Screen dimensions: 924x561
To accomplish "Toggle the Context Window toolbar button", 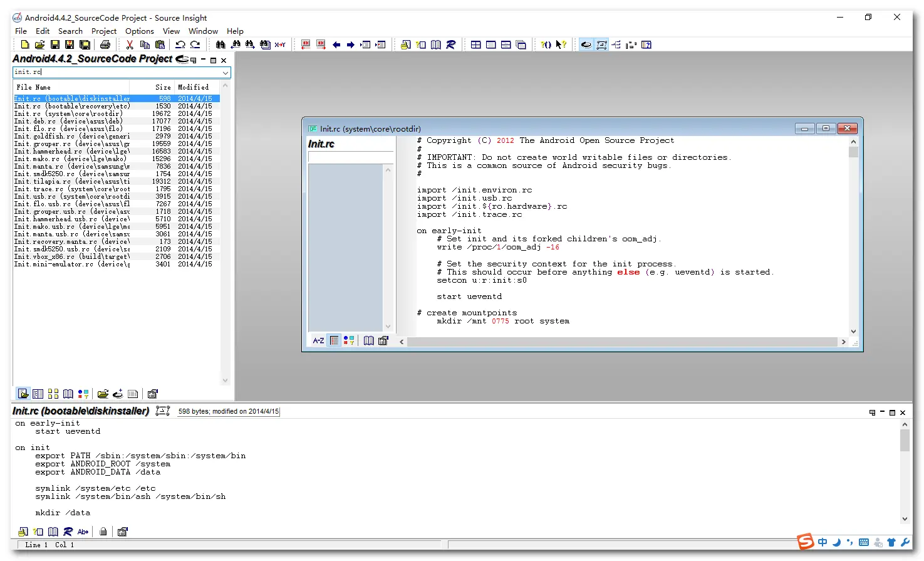I will tap(601, 45).
